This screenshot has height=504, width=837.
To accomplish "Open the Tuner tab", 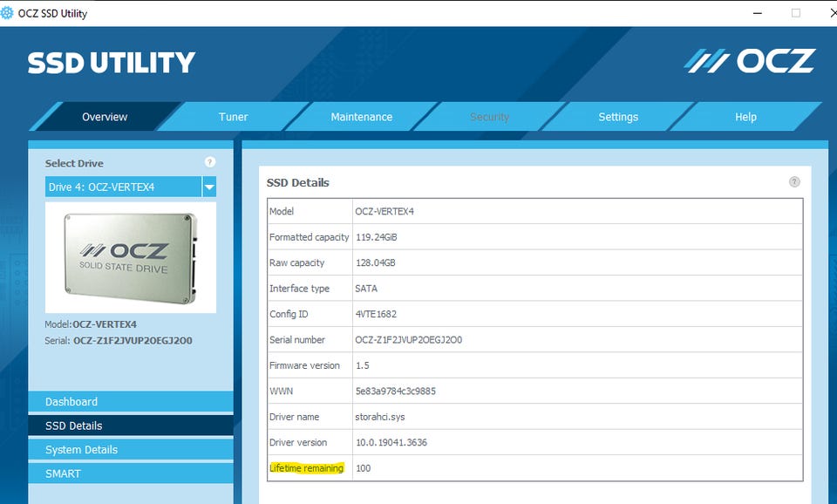I will [234, 116].
